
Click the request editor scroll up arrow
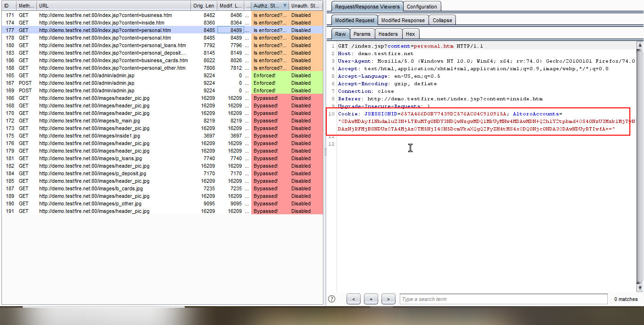tap(640, 44)
